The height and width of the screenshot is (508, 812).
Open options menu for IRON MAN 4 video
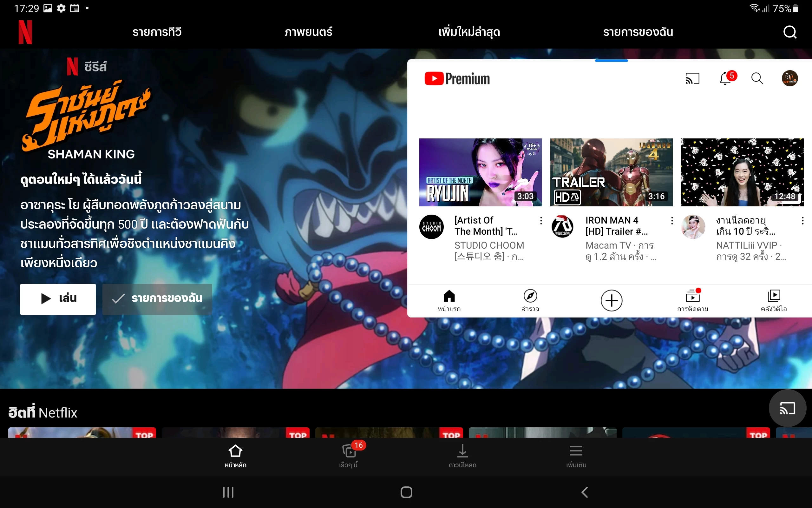[x=672, y=221]
